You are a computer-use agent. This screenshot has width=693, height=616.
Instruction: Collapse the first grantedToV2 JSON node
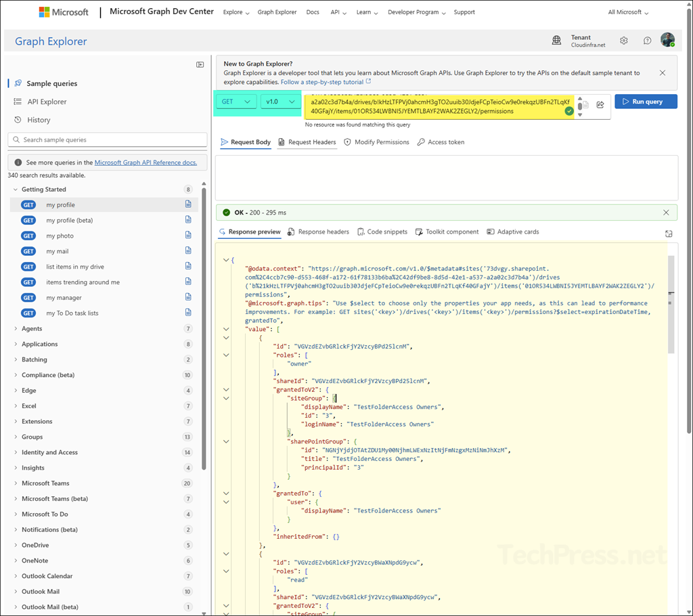226,390
